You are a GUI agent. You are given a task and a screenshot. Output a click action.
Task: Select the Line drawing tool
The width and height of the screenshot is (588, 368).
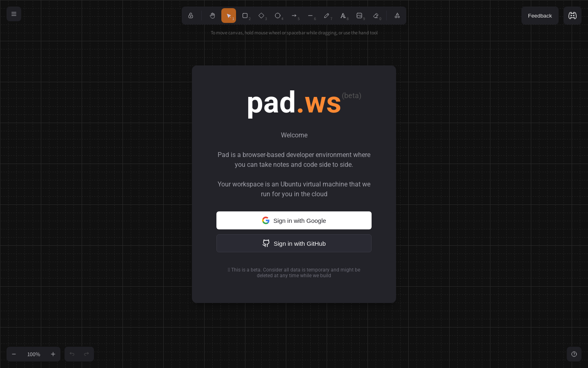pos(310,16)
